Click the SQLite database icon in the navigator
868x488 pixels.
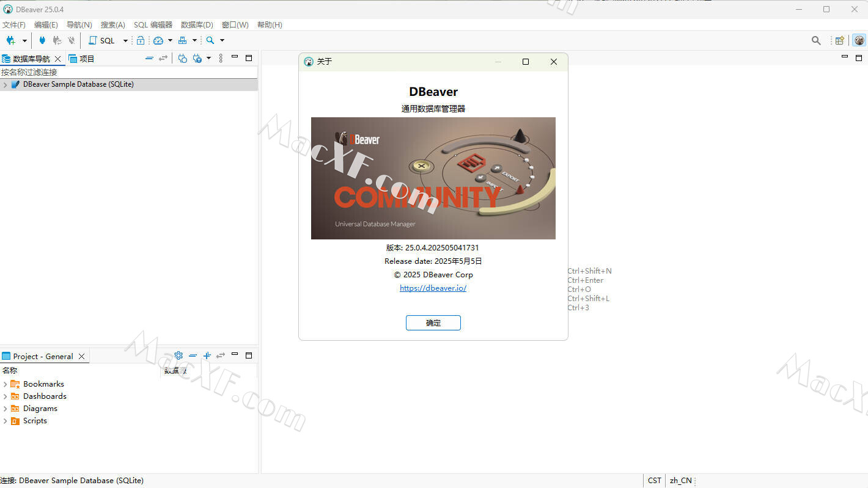click(x=15, y=84)
